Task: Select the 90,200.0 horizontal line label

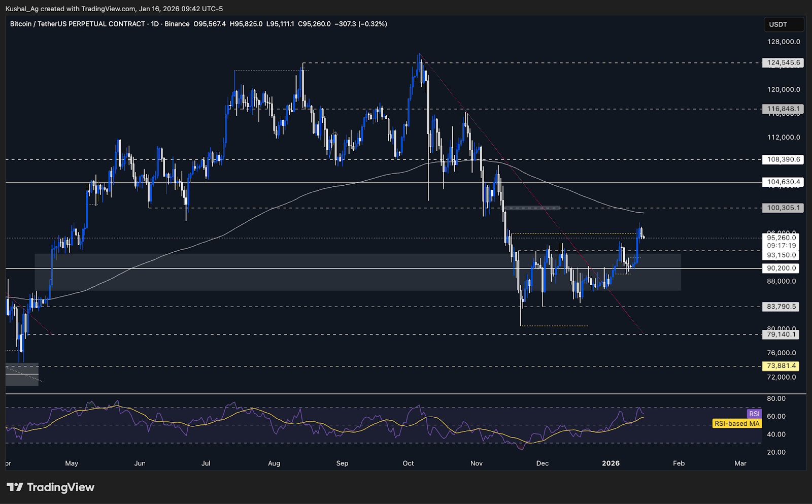Action: (x=781, y=268)
